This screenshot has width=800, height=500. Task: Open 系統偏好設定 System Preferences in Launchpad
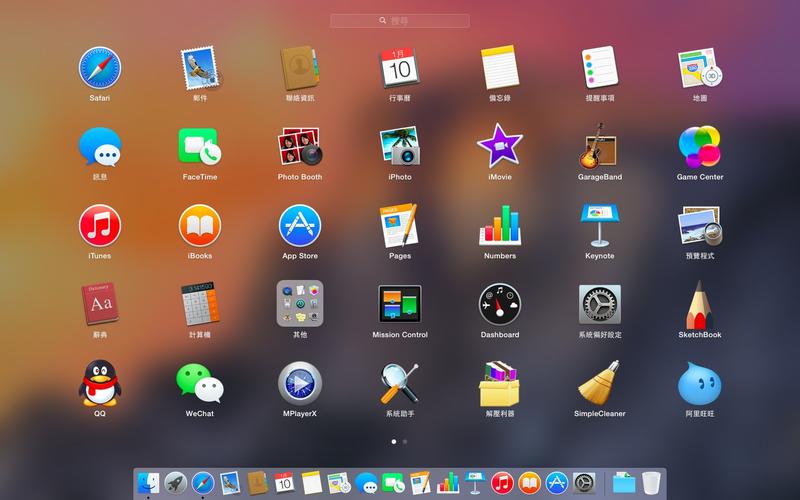tap(600, 304)
